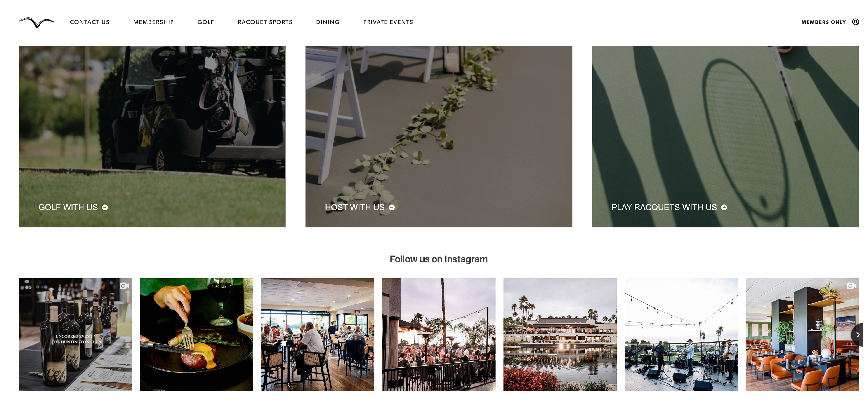
Task: Follow the Golf With Us link
Action: pyautogui.click(x=68, y=207)
